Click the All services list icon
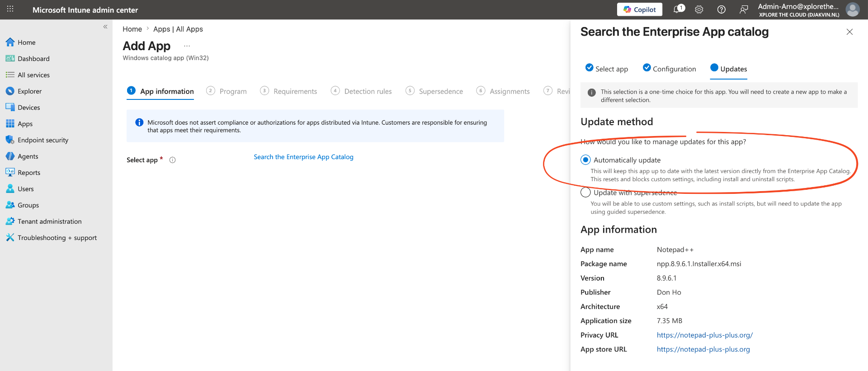868x371 pixels. (10, 75)
